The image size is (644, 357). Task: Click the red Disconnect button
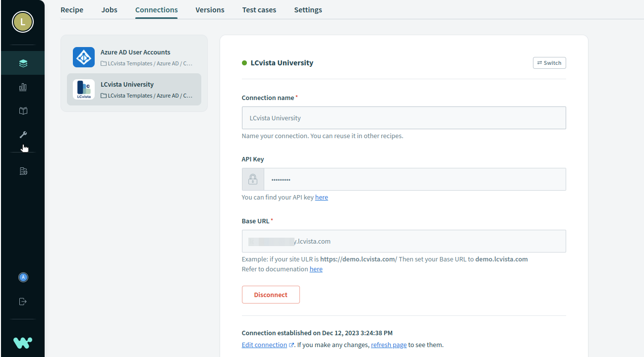[271, 295]
